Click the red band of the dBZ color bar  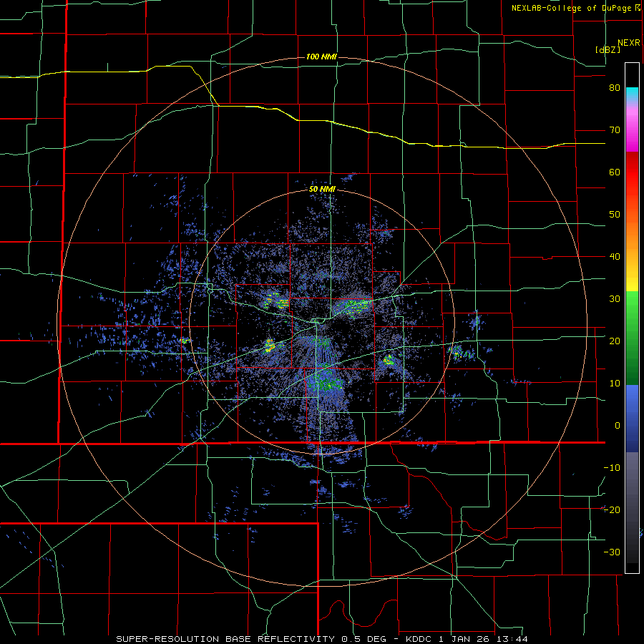632,172
